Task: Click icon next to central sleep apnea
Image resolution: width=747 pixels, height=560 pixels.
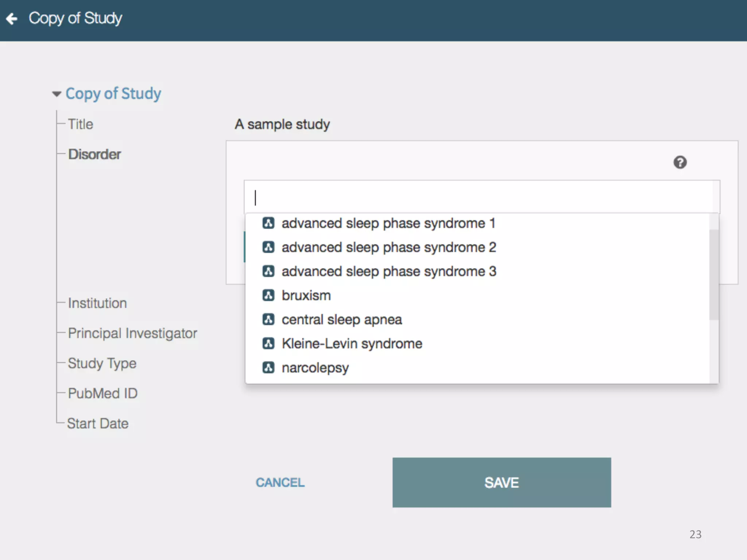Action: 268,319
